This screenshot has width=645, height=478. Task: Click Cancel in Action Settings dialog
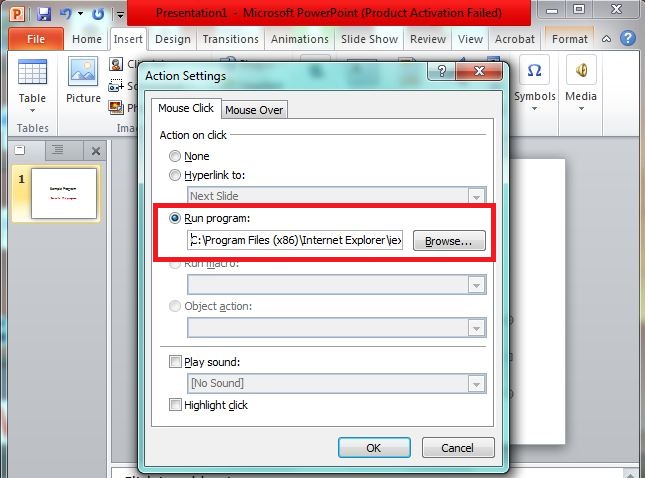pyautogui.click(x=458, y=448)
